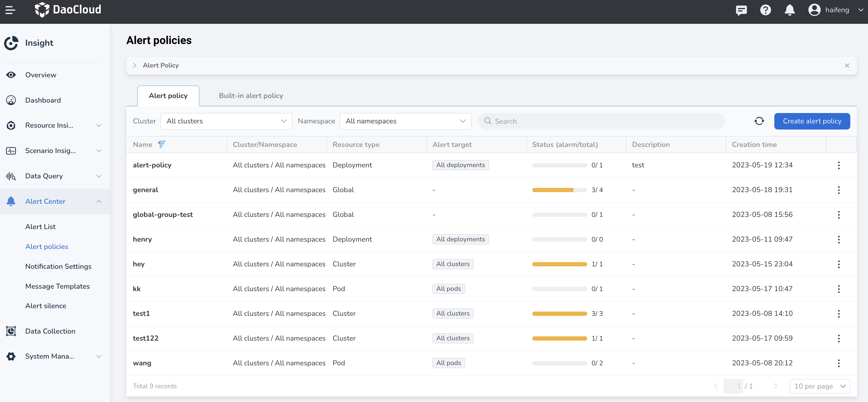Open actions menu for general row
Image resolution: width=868 pixels, height=402 pixels.
[839, 190]
